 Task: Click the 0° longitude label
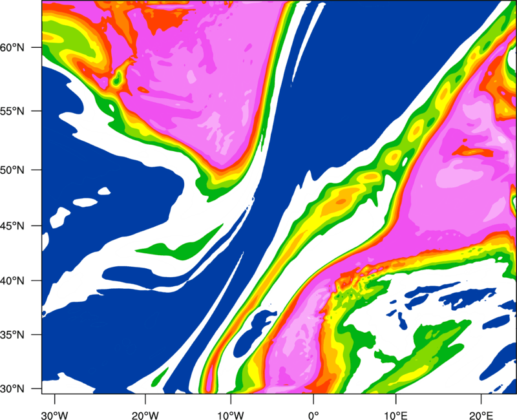pos(313,415)
